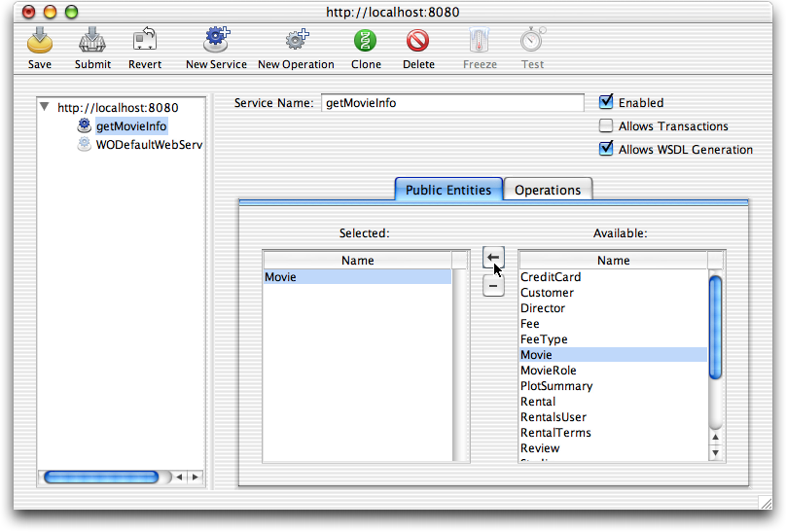Image resolution: width=786 pixels, height=532 pixels.
Task: Select the getMovieInfo gear icon in tree
Action: point(85,125)
